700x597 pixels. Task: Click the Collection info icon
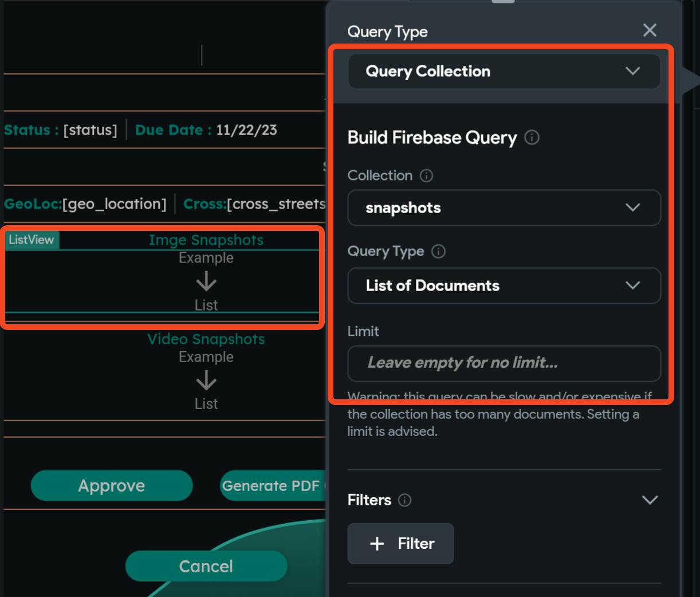(x=426, y=175)
